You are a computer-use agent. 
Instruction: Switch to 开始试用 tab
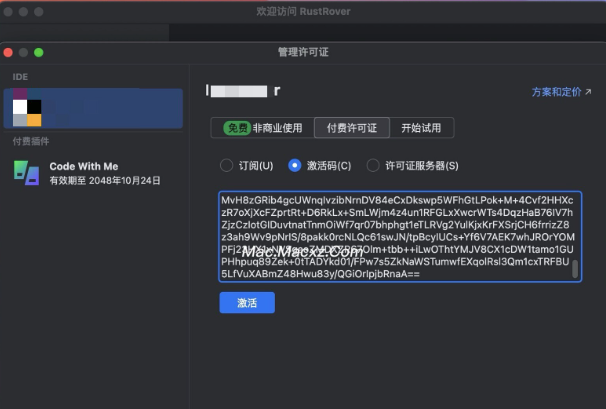point(421,128)
